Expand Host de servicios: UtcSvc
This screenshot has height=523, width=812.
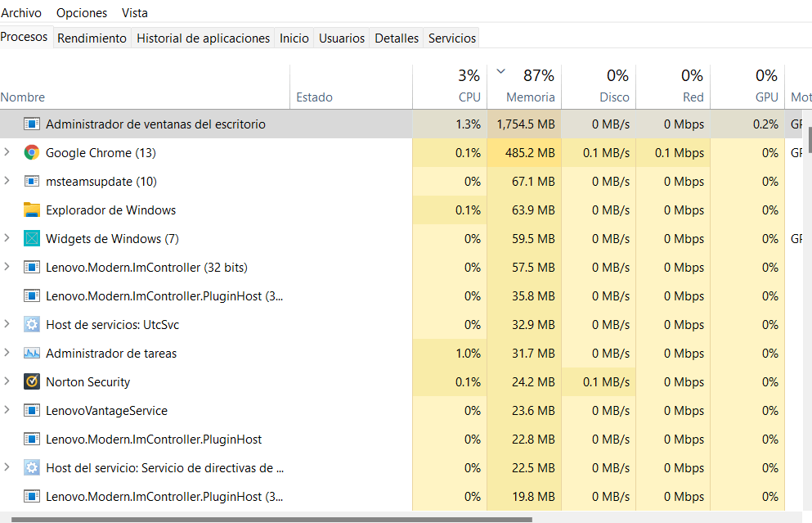click(x=7, y=324)
